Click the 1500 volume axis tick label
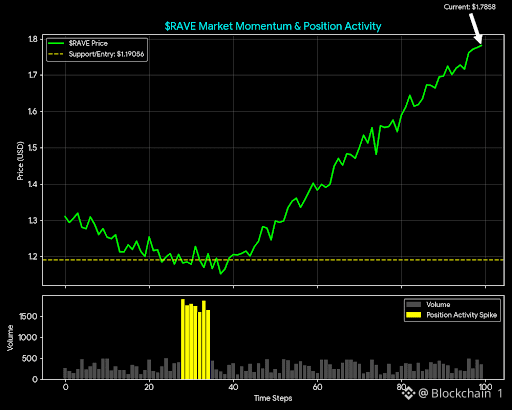512x410 pixels. [28, 316]
